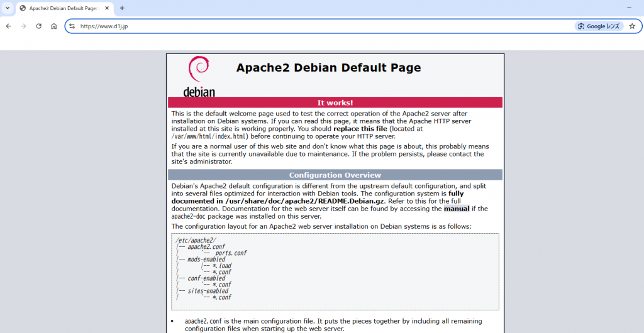Click the apache2-doc package name text
The height and width of the screenshot is (333, 644).
(188, 217)
